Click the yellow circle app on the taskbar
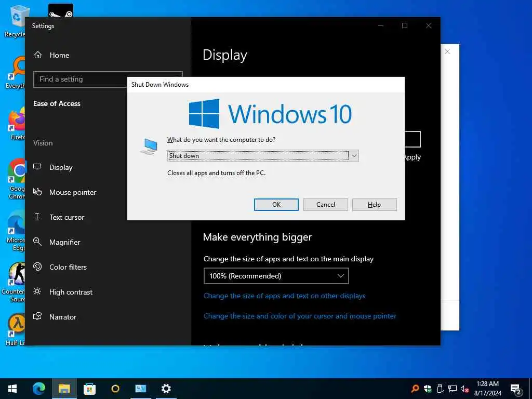Viewport: 532px width, 399px height. pos(115,389)
